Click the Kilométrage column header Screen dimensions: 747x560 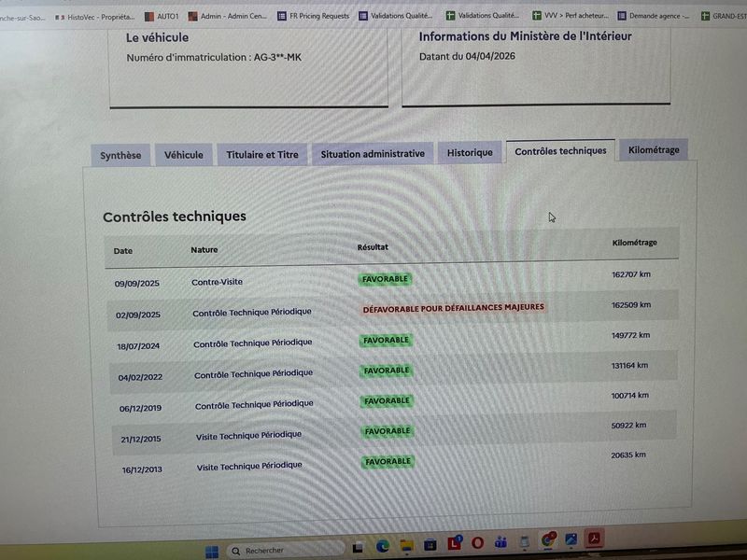(634, 243)
